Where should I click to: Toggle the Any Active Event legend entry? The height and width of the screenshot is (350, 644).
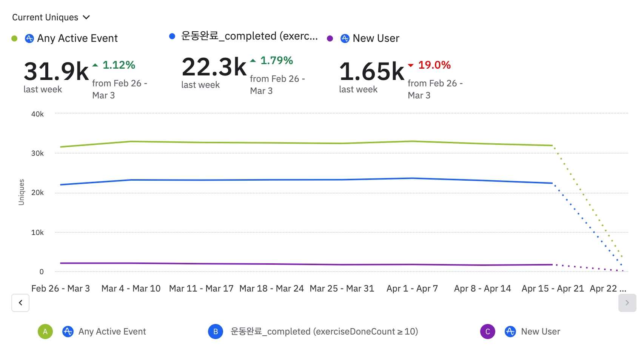click(112, 332)
